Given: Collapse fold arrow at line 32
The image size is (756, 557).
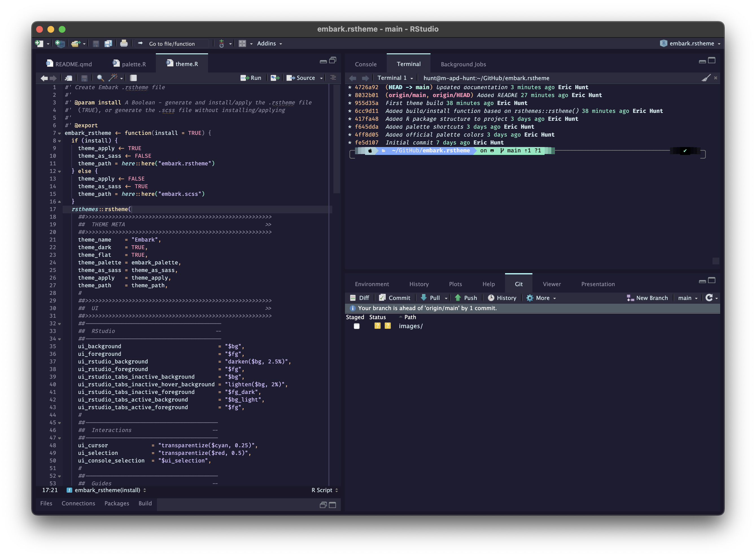Looking at the screenshot, I should pos(59,324).
